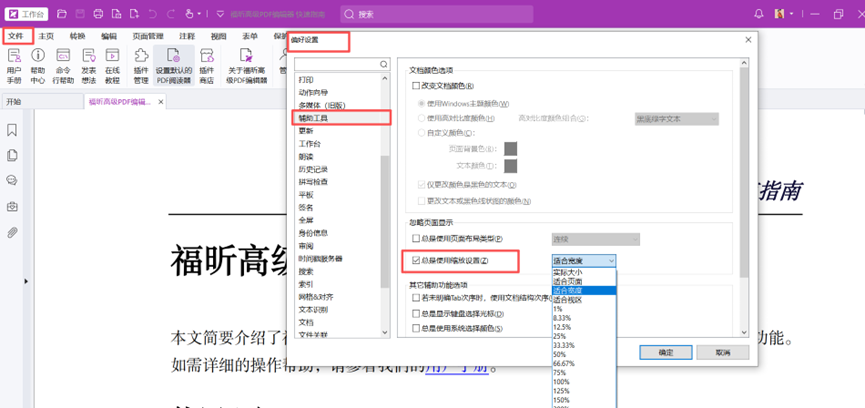
Task: Switch to the 页面管理 ribbon tab
Action: click(148, 36)
